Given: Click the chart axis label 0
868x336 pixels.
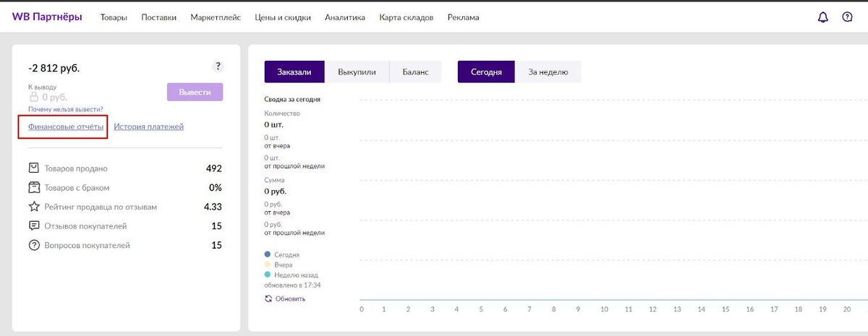Looking at the screenshot, I should click(362, 309).
